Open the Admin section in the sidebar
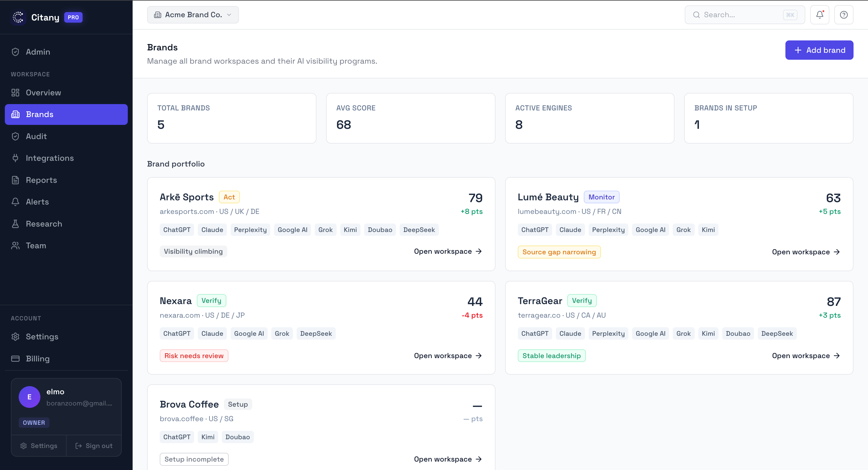Image resolution: width=868 pixels, height=470 pixels. [38, 52]
